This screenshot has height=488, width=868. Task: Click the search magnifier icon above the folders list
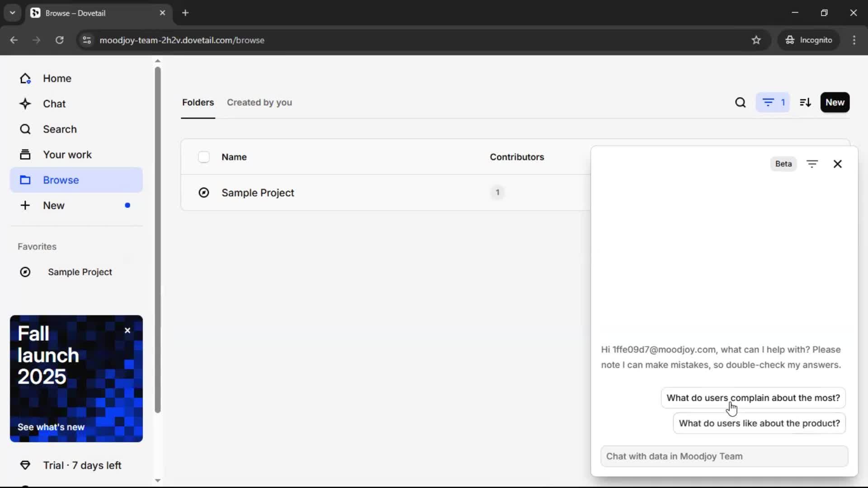tap(740, 103)
